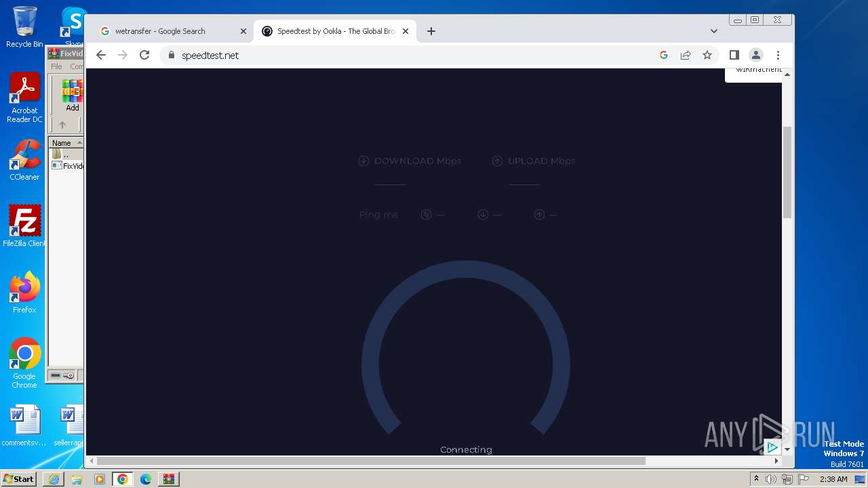Show hidden system tray icons
Image resolution: width=868 pixels, height=488 pixels.
tap(756, 479)
